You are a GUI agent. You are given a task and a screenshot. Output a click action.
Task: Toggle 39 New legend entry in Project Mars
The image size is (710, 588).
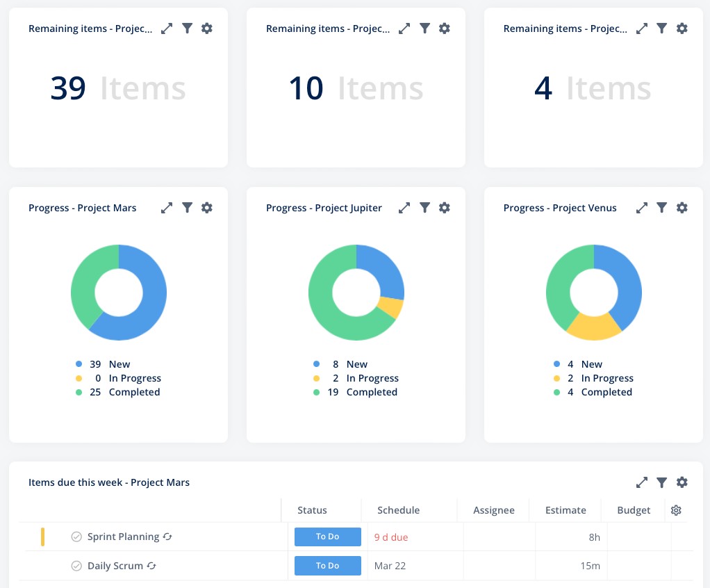pyautogui.click(x=104, y=364)
